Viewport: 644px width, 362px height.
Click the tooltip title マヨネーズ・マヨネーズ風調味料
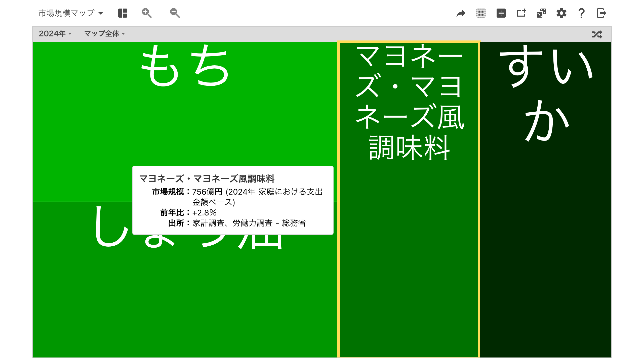pos(207,179)
